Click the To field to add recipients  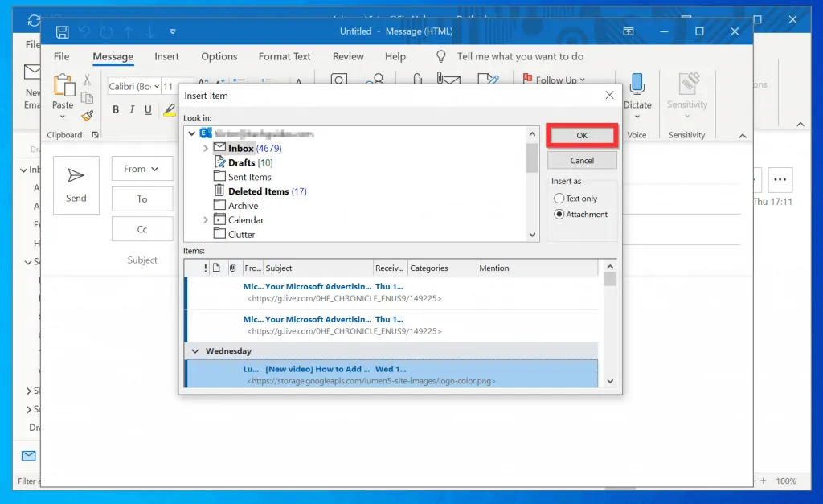(141, 199)
